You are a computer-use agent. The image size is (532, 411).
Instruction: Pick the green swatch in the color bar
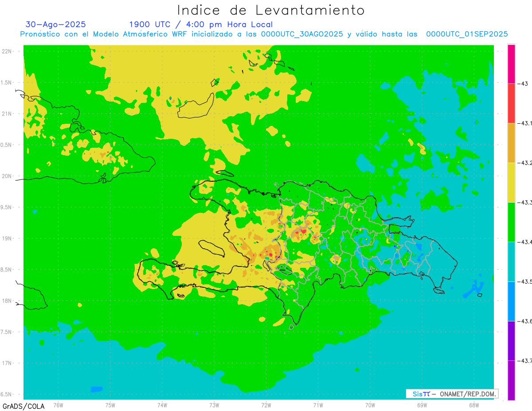click(x=511, y=222)
